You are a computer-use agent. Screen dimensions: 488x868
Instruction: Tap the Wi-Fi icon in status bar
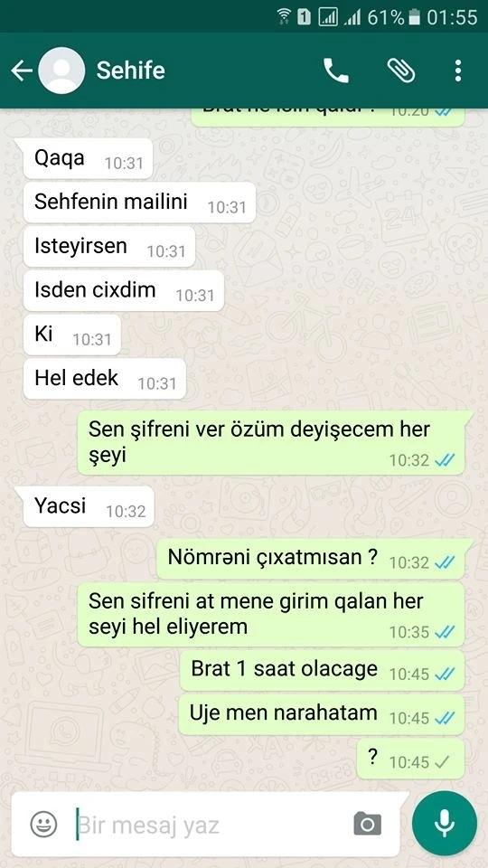click(x=285, y=17)
